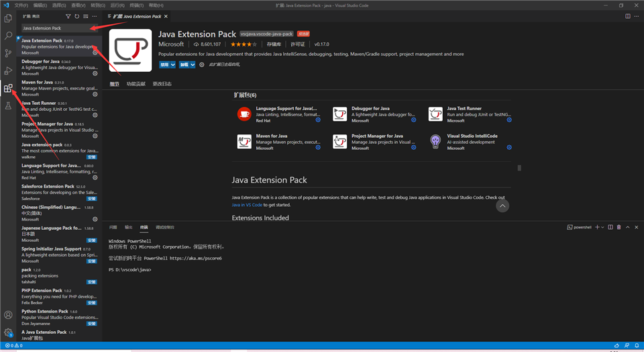
Task: Open gear settings for Debugger for Java
Action: pos(95,74)
